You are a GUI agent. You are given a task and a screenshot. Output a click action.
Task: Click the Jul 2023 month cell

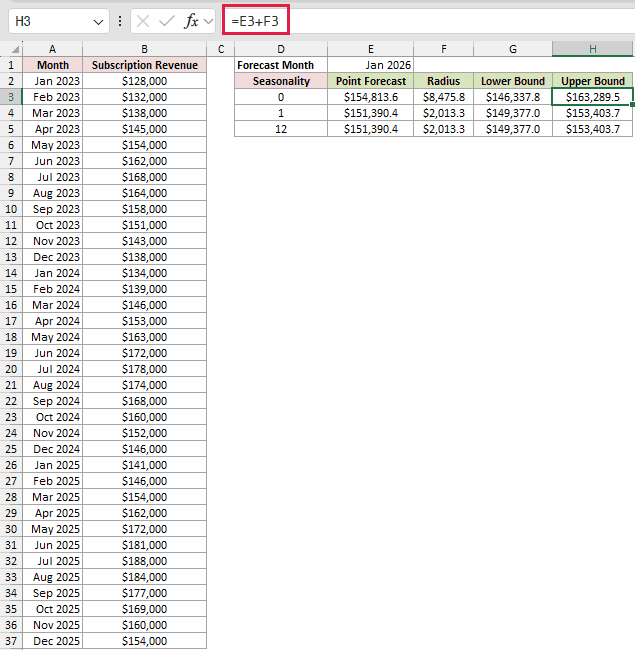[x=53, y=177]
